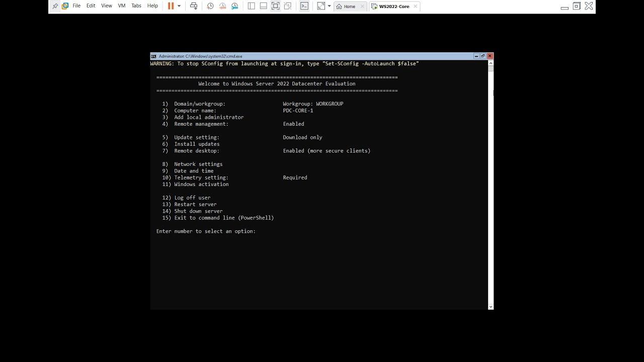Screen dimensions: 644x362
Task: Click 'Network settings' option text
Action: pos(198,164)
